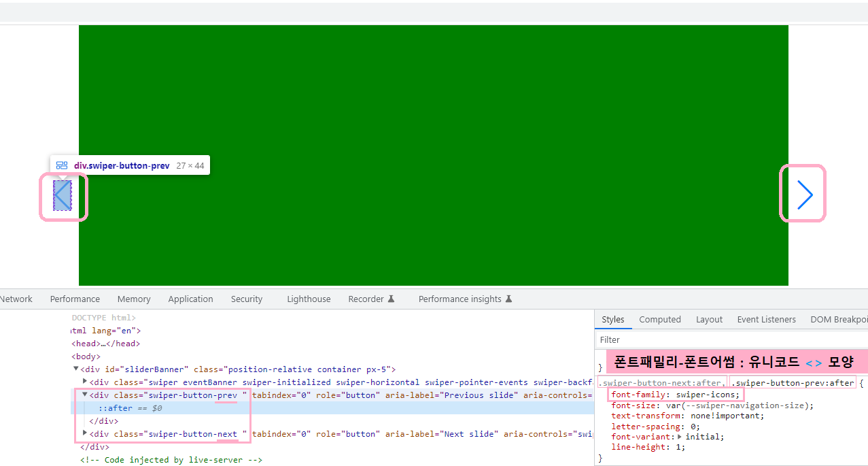Select the <body> node
The height and width of the screenshot is (466, 868).
[86, 356]
